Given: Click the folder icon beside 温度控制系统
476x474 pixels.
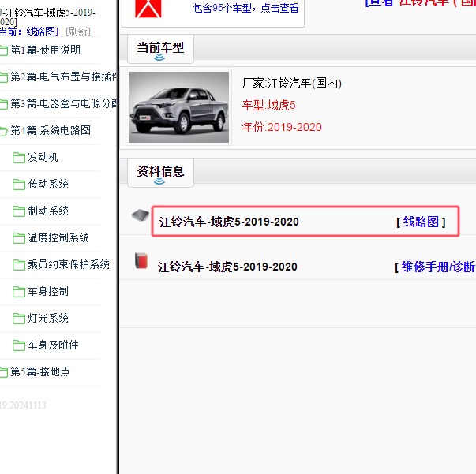Looking at the screenshot, I should click(19, 238).
